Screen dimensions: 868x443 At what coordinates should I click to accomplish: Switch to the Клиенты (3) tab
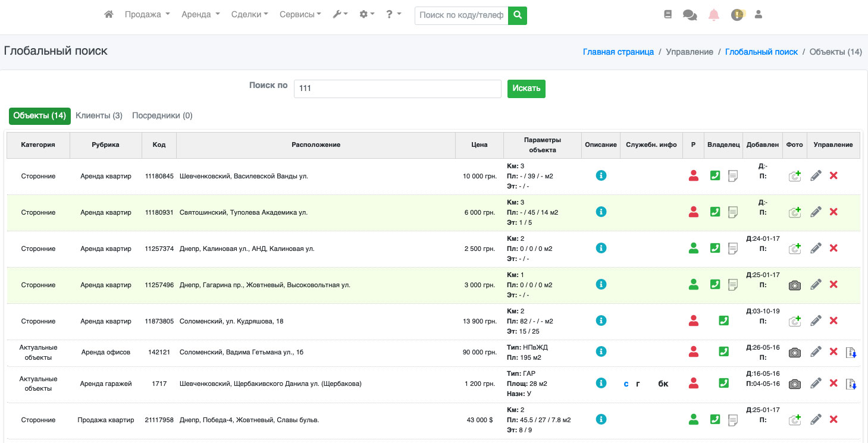pyautogui.click(x=99, y=116)
